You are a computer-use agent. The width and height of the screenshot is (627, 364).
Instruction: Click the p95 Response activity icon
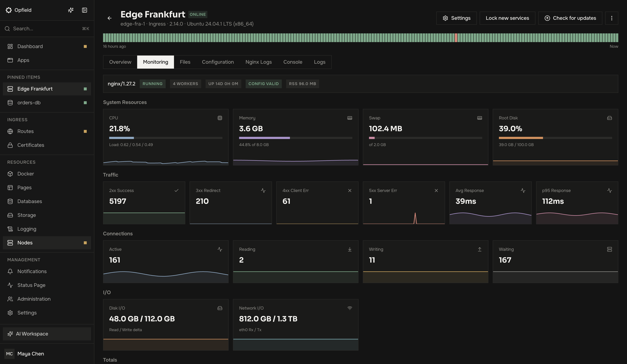[609, 191]
